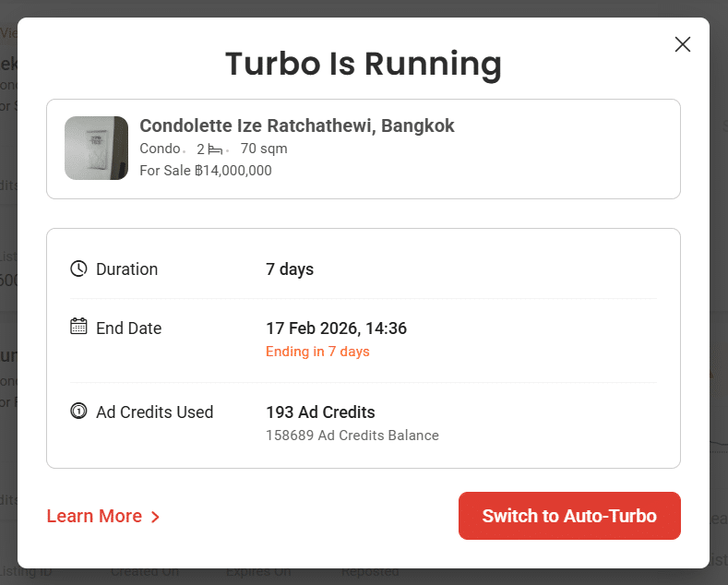Screen dimensions: 728x585
Task: Open the condo listing thumbnail photo
Action: 96,148
